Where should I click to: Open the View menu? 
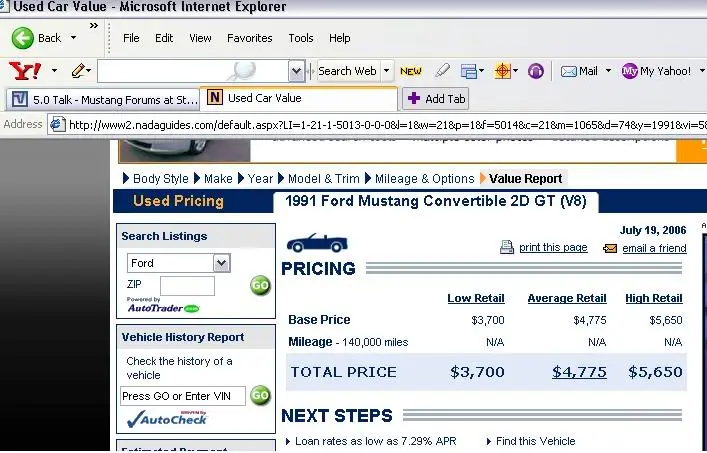point(200,38)
